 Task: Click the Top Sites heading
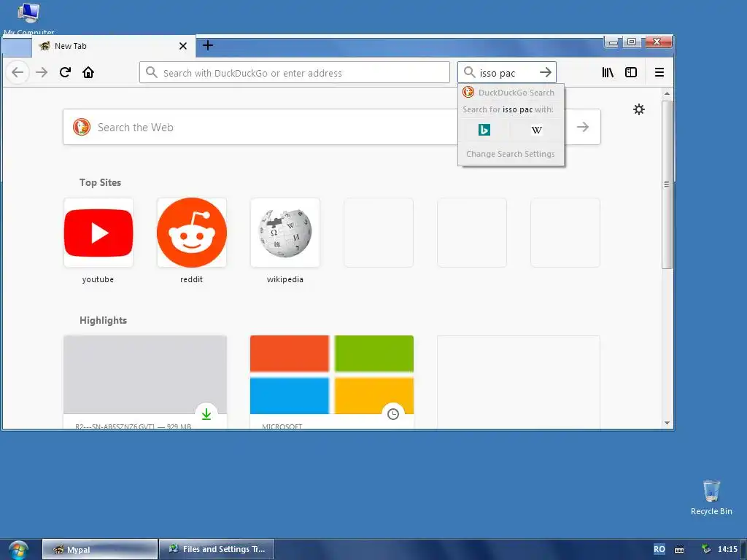click(x=100, y=182)
